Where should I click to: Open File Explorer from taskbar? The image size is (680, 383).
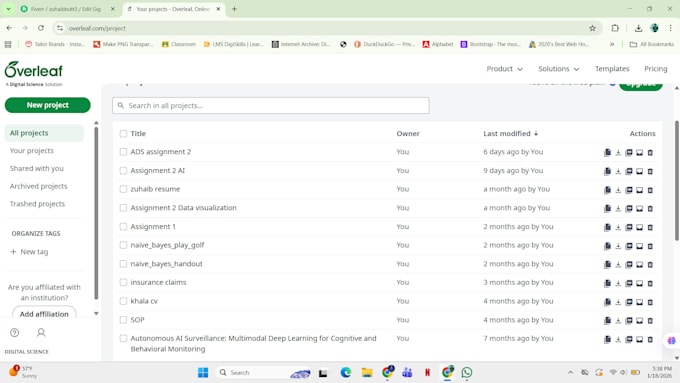click(x=366, y=372)
